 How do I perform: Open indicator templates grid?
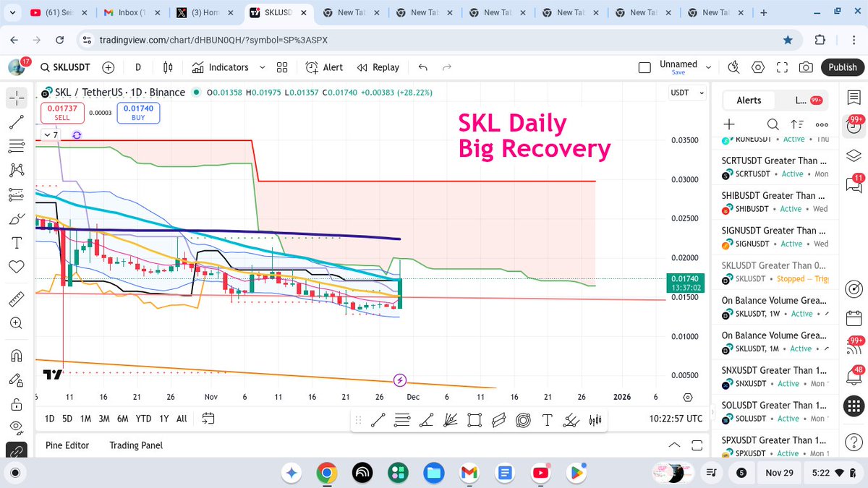pos(282,67)
